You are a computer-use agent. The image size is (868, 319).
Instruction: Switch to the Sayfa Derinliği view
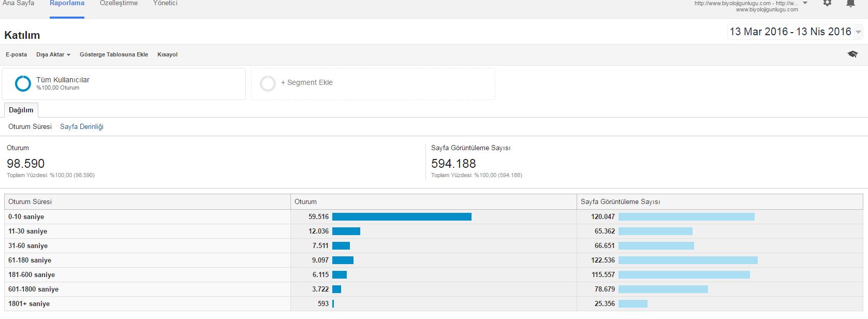click(82, 126)
